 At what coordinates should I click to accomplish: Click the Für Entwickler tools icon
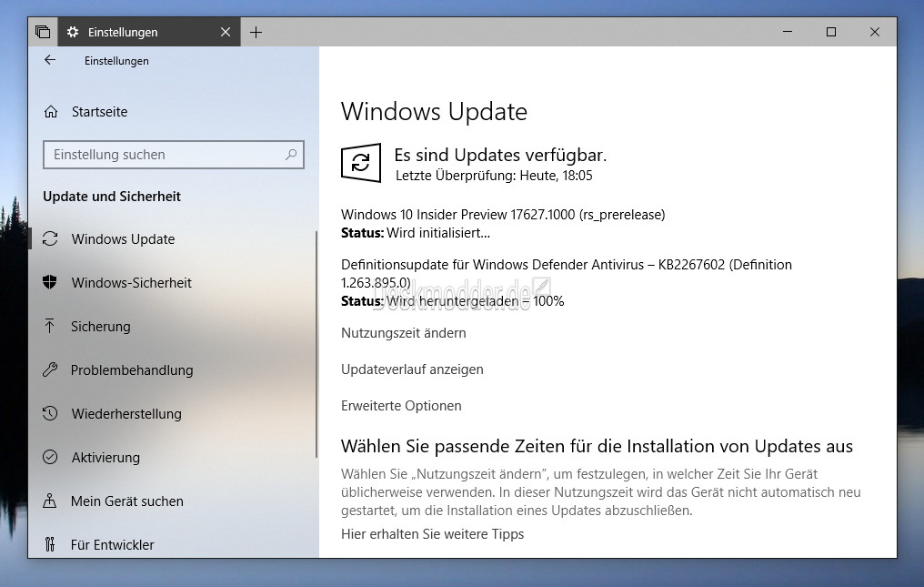click(50, 544)
